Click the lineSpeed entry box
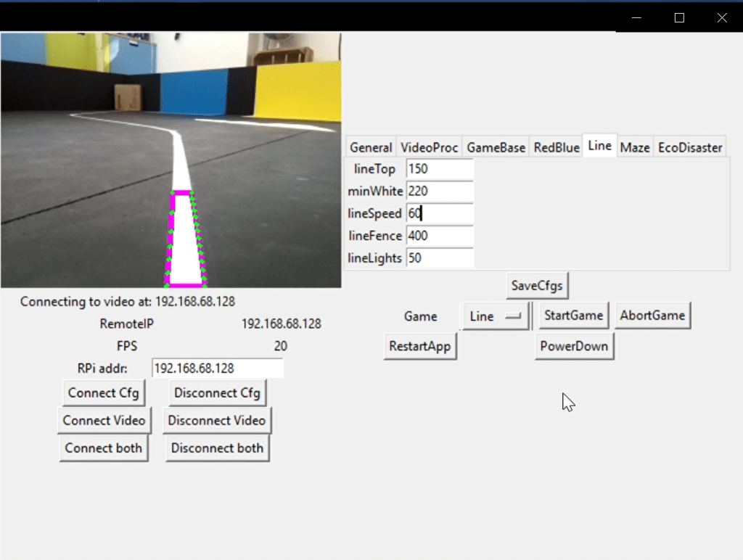Screen dimensions: 743x560 point(440,214)
